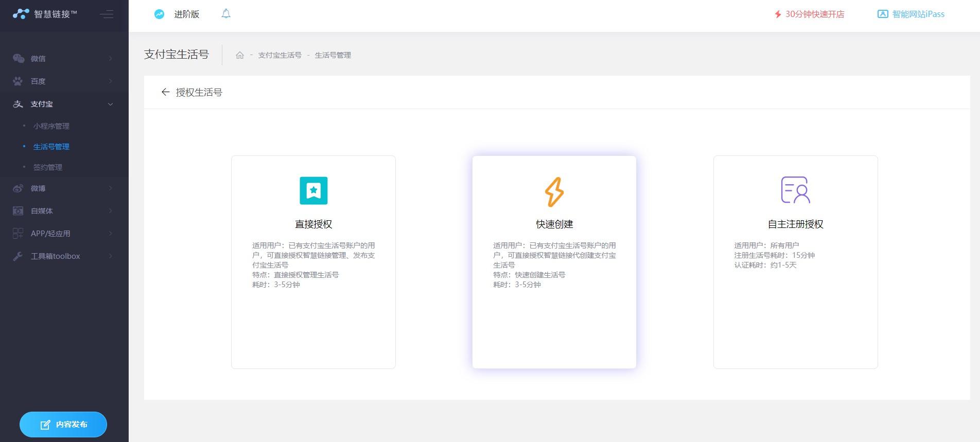Click the edit icon on 内容发布 button
The width and height of the screenshot is (980, 442).
click(x=45, y=425)
